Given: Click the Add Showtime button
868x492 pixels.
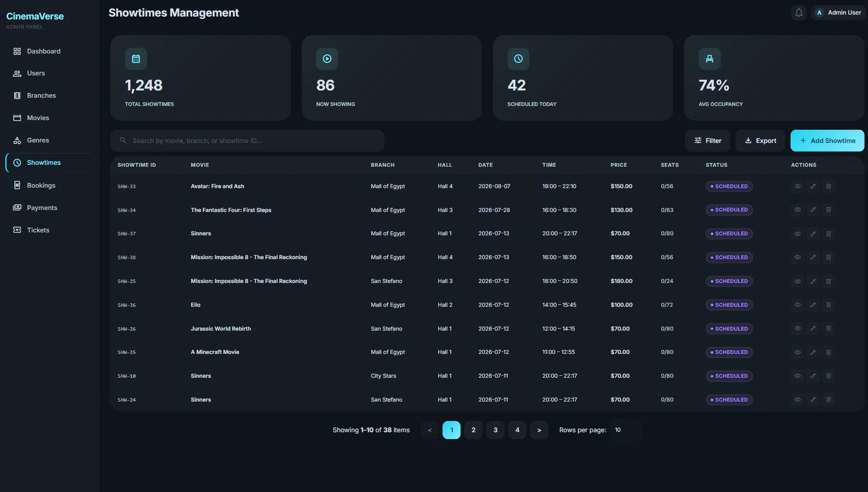Looking at the screenshot, I should tap(827, 141).
